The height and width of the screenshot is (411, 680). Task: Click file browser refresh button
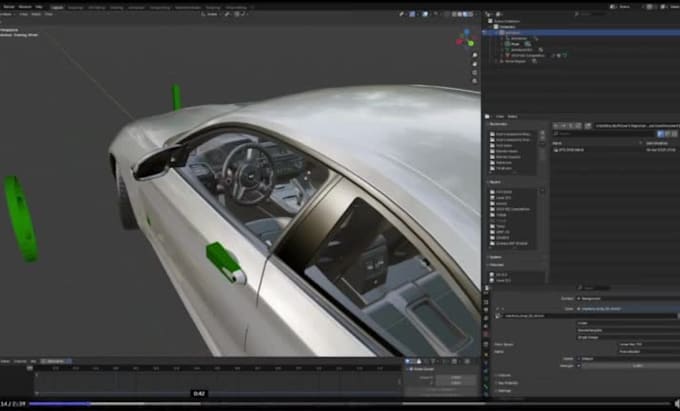(578, 126)
